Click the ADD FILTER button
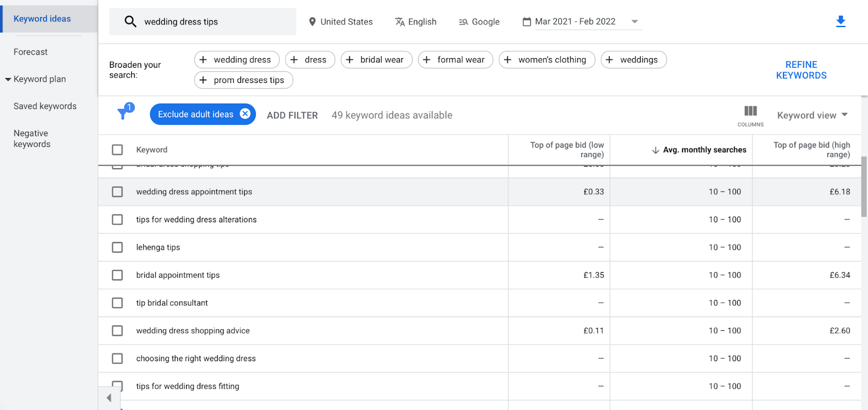Image resolution: width=868 pixels, height=410 pixels. pos(292,115)
